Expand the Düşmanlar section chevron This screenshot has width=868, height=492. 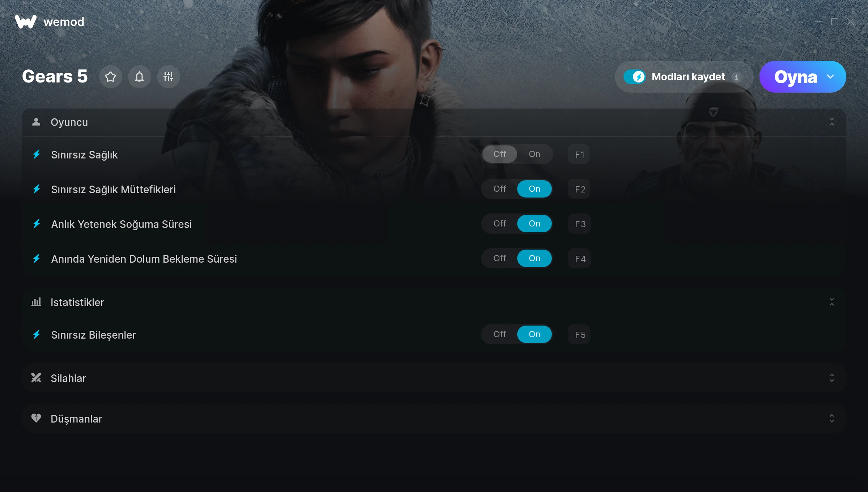pyautogui.click(x=832, y=419)
